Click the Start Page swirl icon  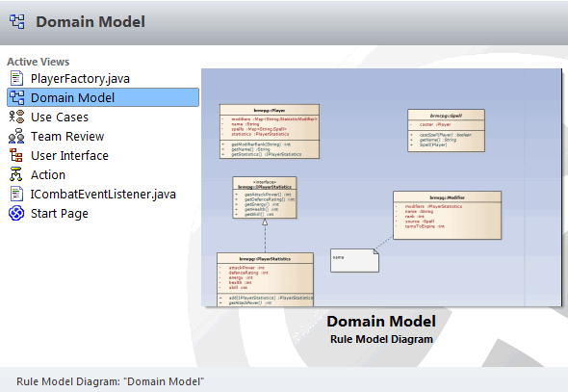click(x=16, y=213)
